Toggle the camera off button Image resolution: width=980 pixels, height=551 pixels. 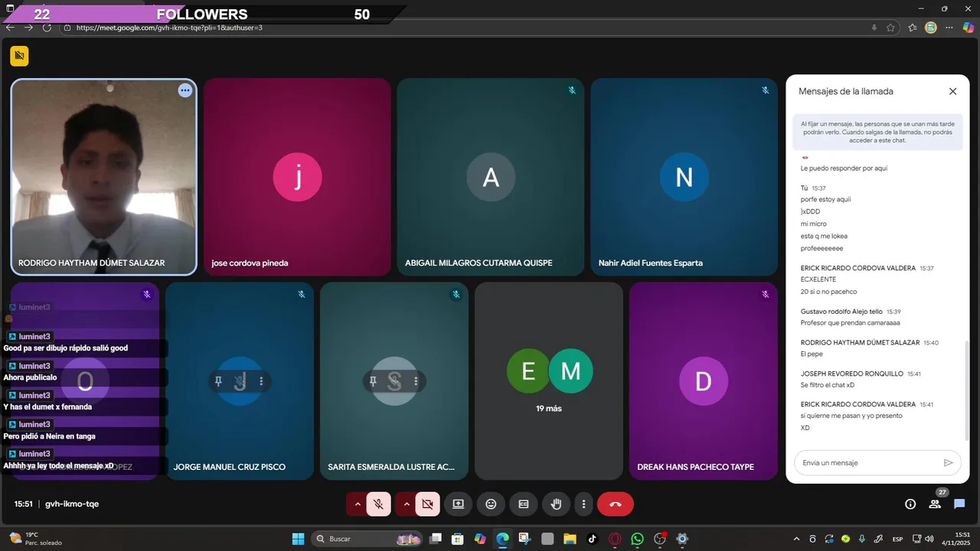[x=427, y=504]
